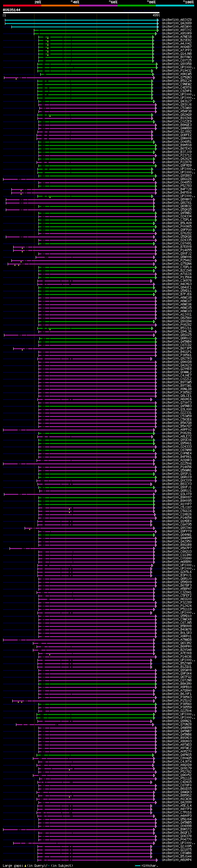Select the UniRef100_Q6RUJ2 label
This screenshot has height=868, width=197.
pyautogui.click(x=177, y=338)
